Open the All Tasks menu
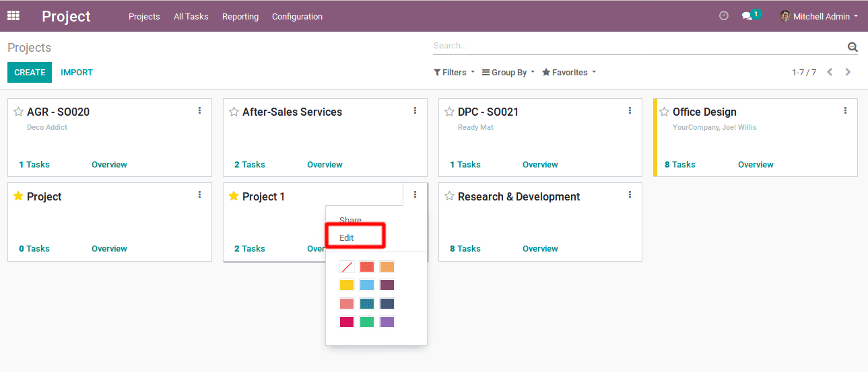Viewport: 868px width, 372px height. point(191,16)
